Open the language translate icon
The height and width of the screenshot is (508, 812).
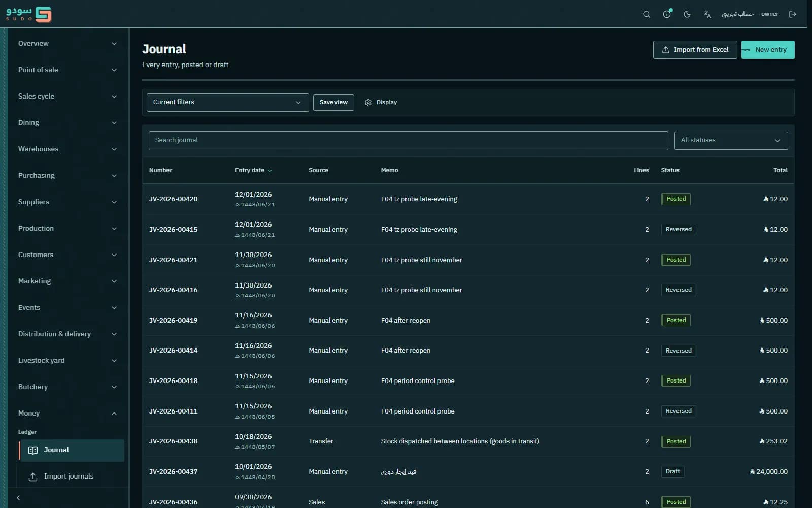click(x=707, y=14)
